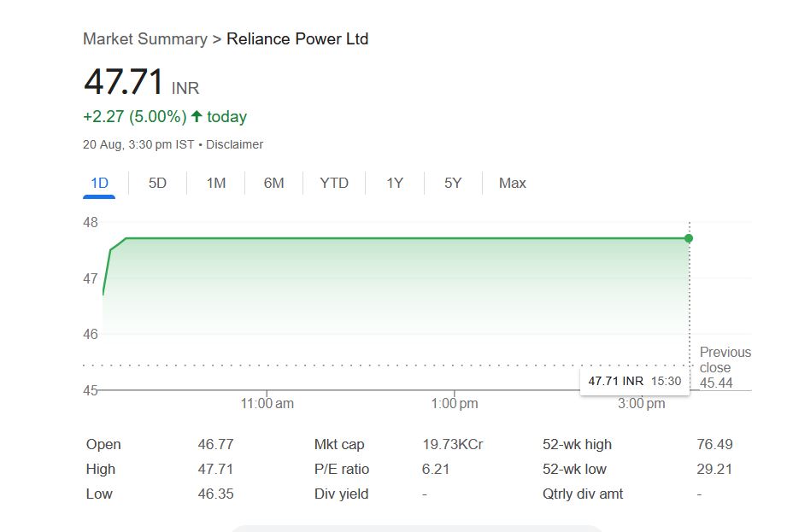Open the 5Y chart range

pos(453,183)
